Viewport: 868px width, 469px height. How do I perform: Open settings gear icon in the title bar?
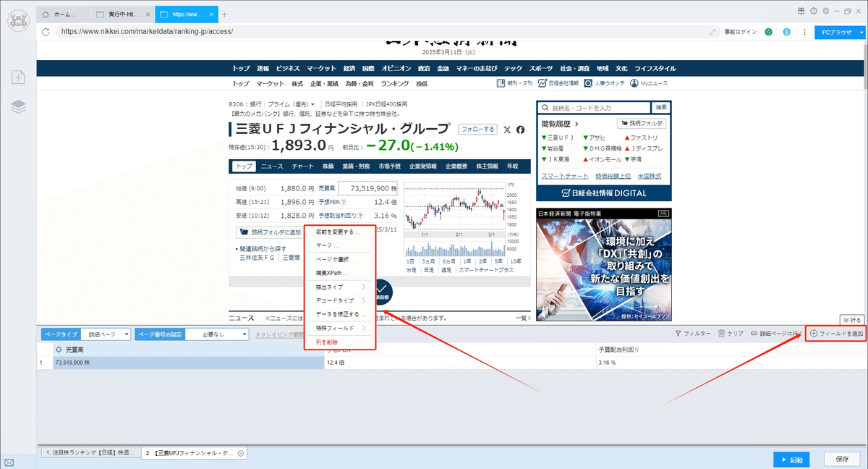pos(825,10)
